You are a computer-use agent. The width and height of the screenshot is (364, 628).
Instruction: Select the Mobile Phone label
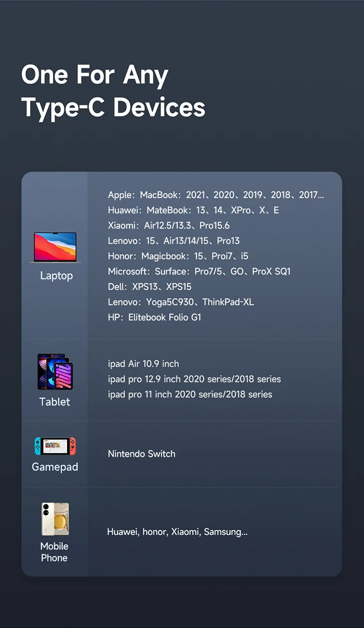(x=54, y=552)
